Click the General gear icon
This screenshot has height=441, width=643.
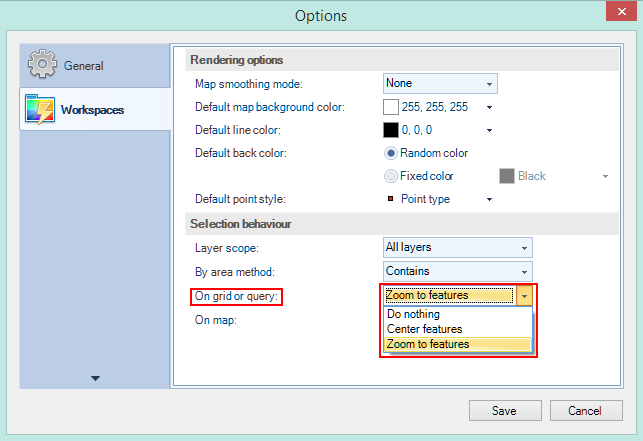(42, 65)
